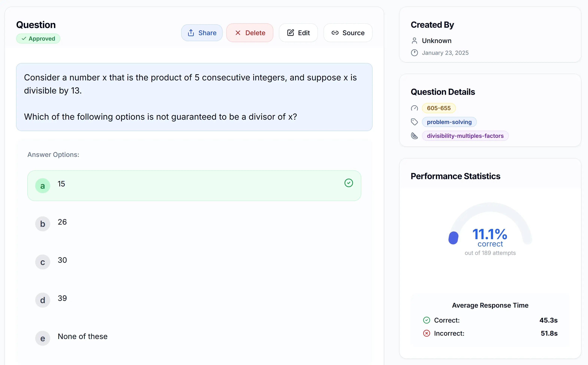Click the link icon beside Source
The width and height of the screenshot is (588, 365).
click(x=335, y=33)
